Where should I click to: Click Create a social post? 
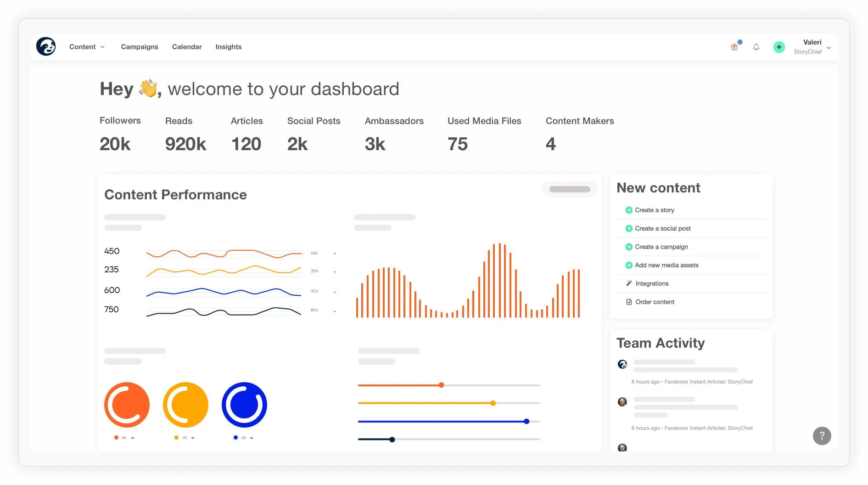662,228
